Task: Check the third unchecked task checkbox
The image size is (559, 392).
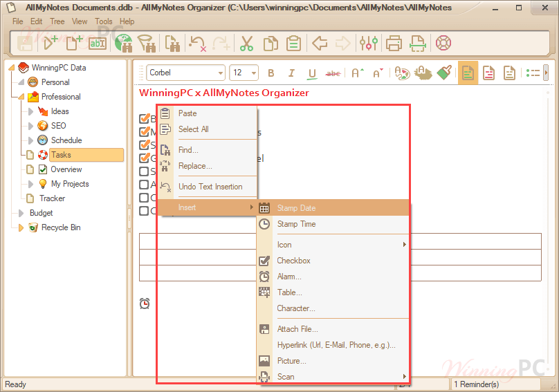Action: pos(144,198)
